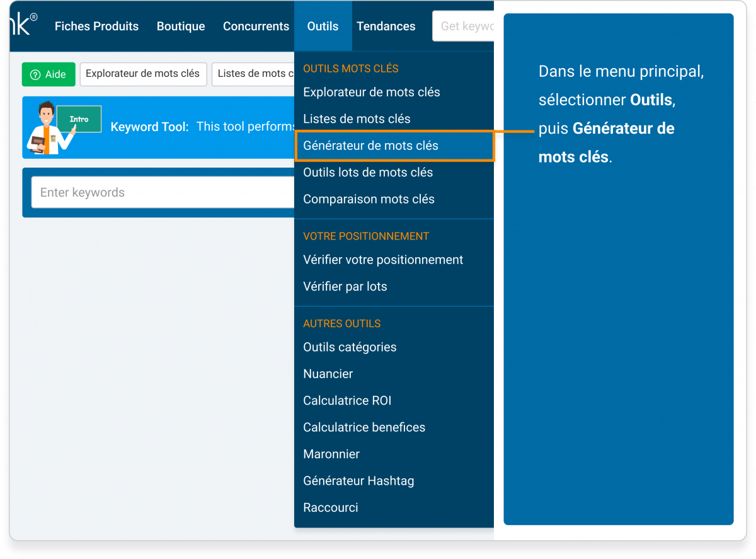Screen dimensions: 756x559
Task: Focus the Get keywords search field
Action: [x=463, y=26]
